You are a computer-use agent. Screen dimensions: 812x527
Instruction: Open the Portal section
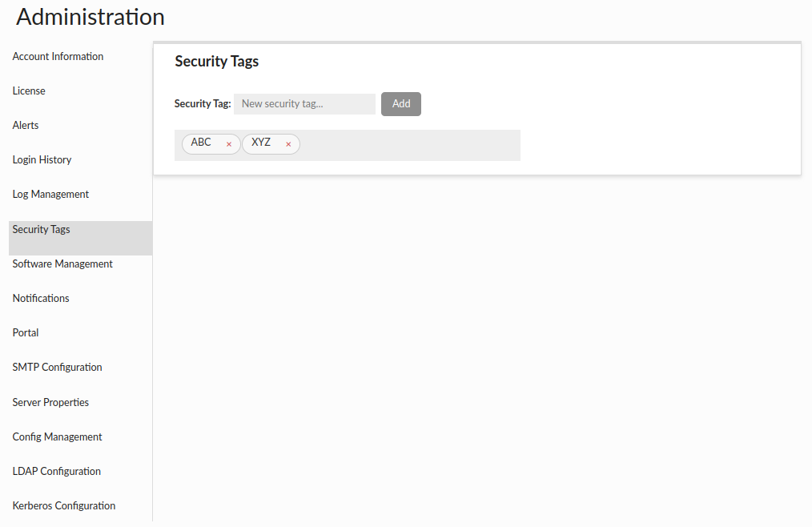[26, 333]
